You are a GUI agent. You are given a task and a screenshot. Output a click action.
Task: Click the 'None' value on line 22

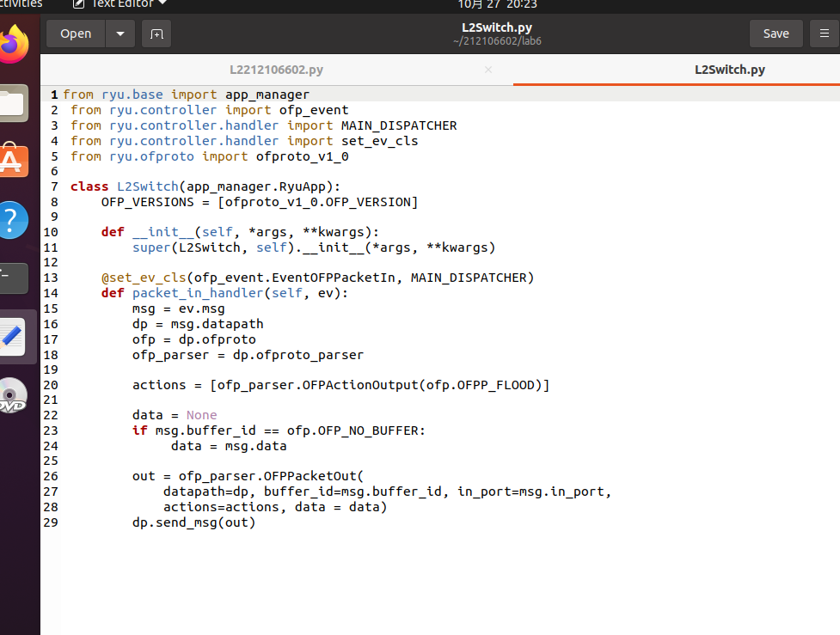click(201, 416)
